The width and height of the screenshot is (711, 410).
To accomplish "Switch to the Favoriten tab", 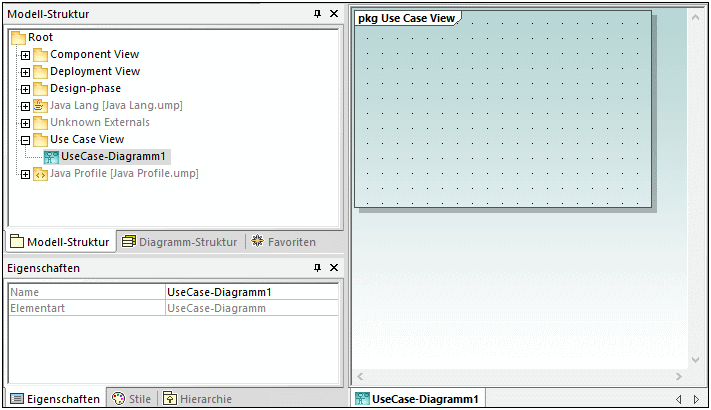I will (x=284, y=242).
